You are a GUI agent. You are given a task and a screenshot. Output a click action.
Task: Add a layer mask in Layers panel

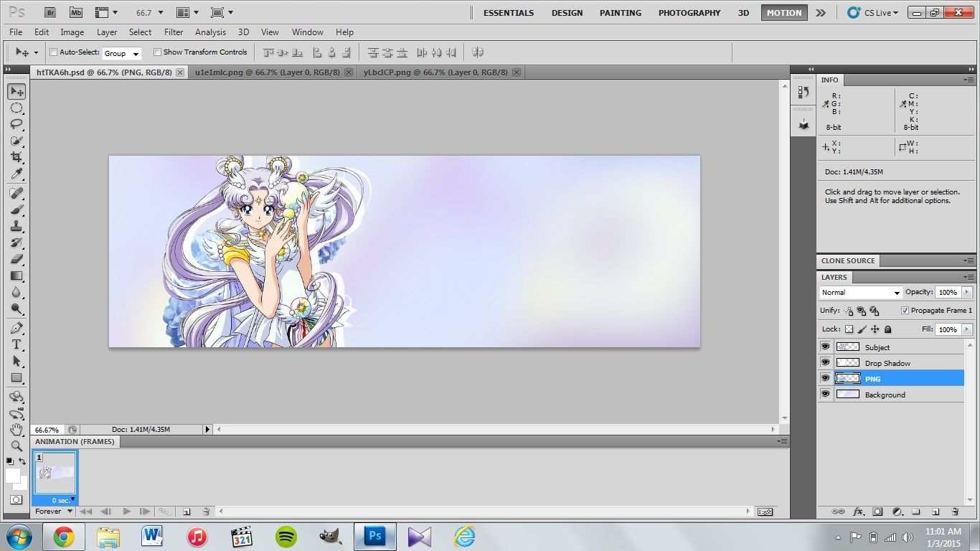click(x=877, y=512)
